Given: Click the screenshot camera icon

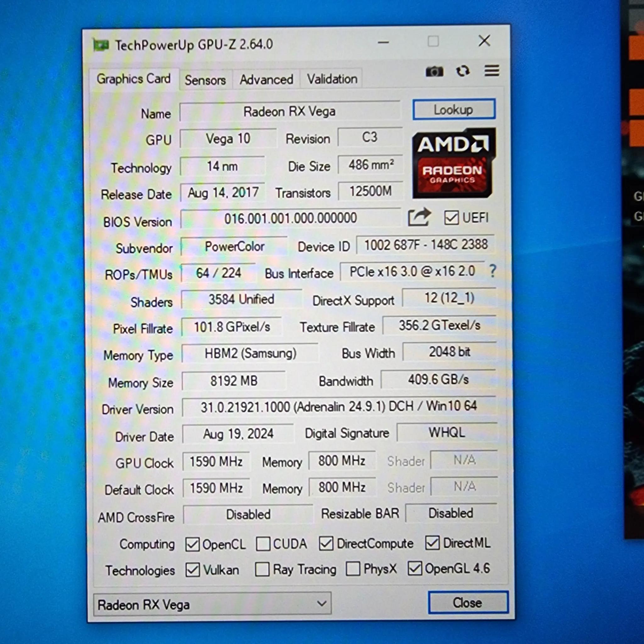Looking at the screenshot, I should 434,72.
